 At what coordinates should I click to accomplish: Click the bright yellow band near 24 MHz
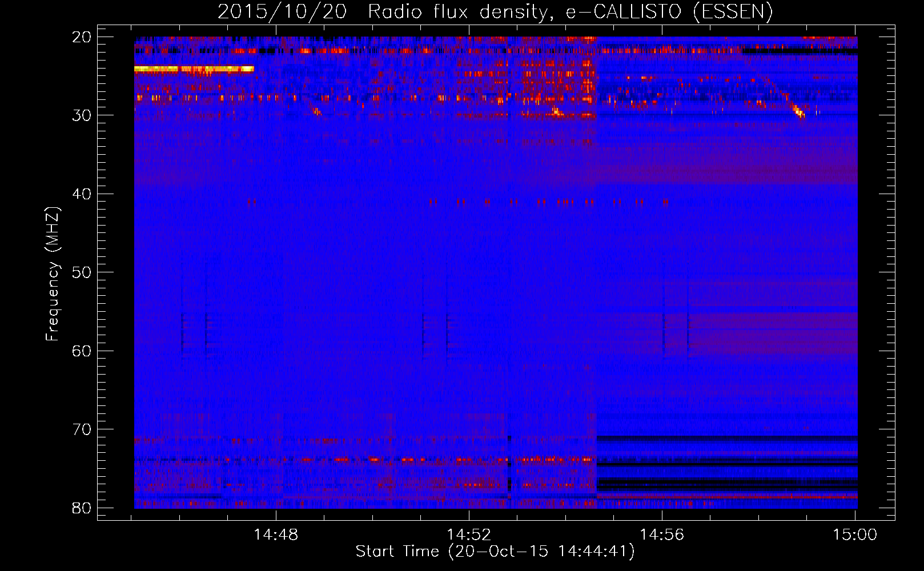(194, 69)
